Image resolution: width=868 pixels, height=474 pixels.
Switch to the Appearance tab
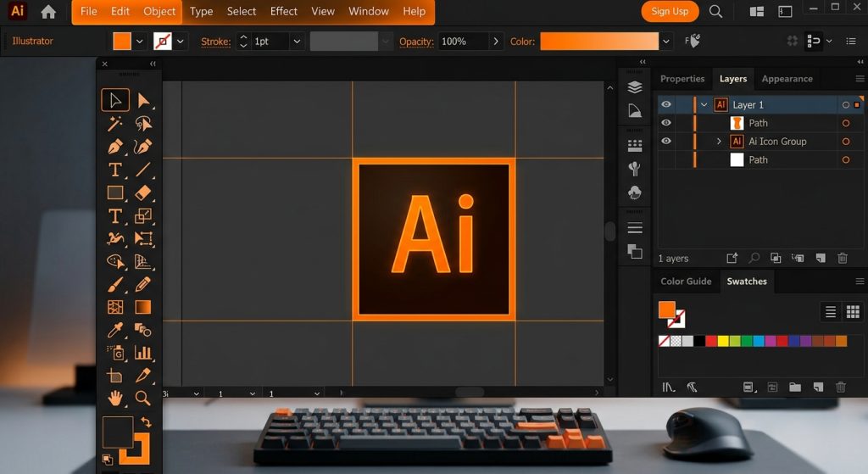coord(787,79)
